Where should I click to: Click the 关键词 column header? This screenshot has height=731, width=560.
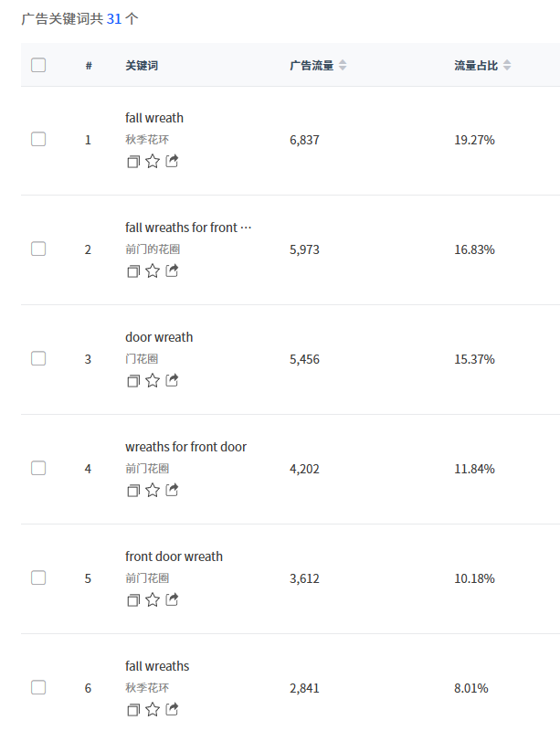(142, 66)
